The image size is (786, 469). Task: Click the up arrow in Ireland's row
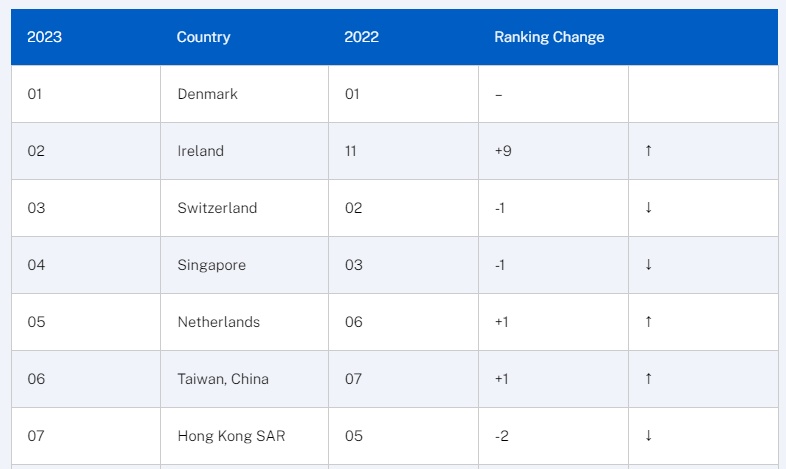pos(649,151)
